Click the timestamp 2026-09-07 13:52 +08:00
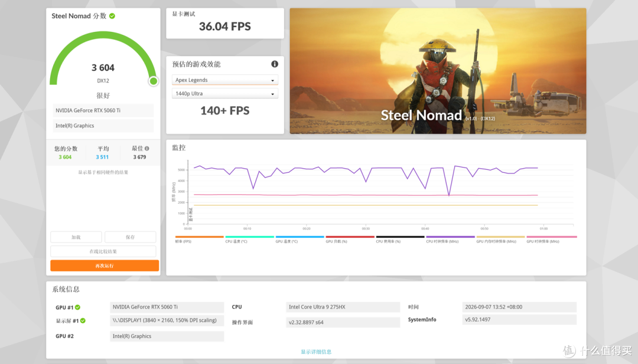Screen dimensions: 638x364 [519, 307]
